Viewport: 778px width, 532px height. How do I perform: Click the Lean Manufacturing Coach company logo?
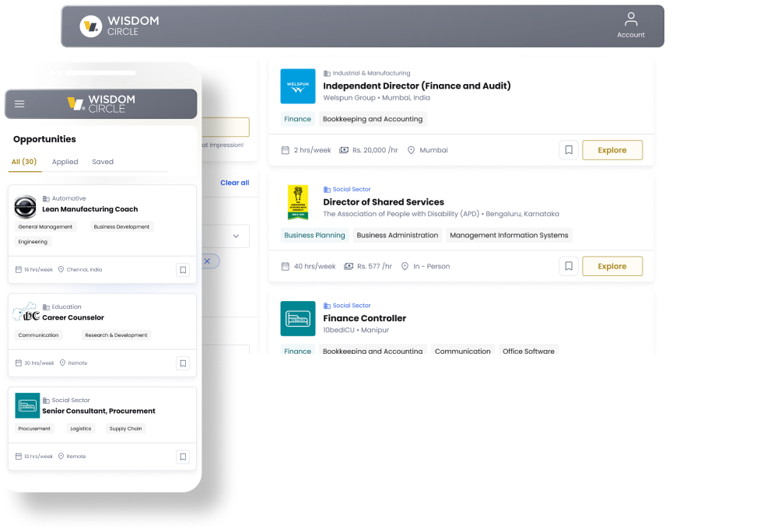pyautogui.click(x=26, y=207)
